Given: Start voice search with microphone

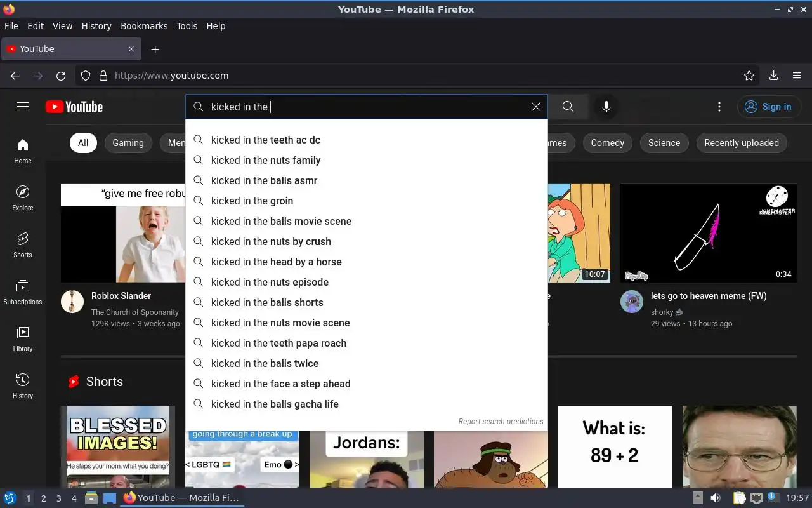Looking at the screenshot, I should (x=606, y=107).
